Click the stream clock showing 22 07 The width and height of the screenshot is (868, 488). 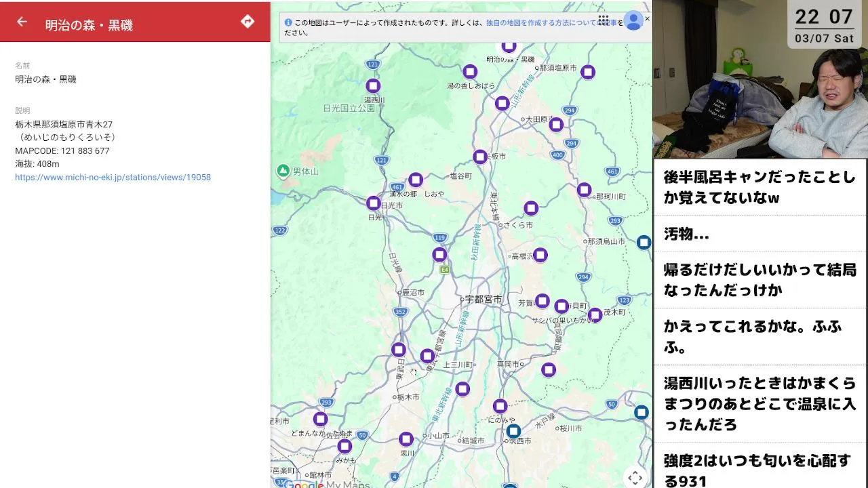click(x=824, y=17)
